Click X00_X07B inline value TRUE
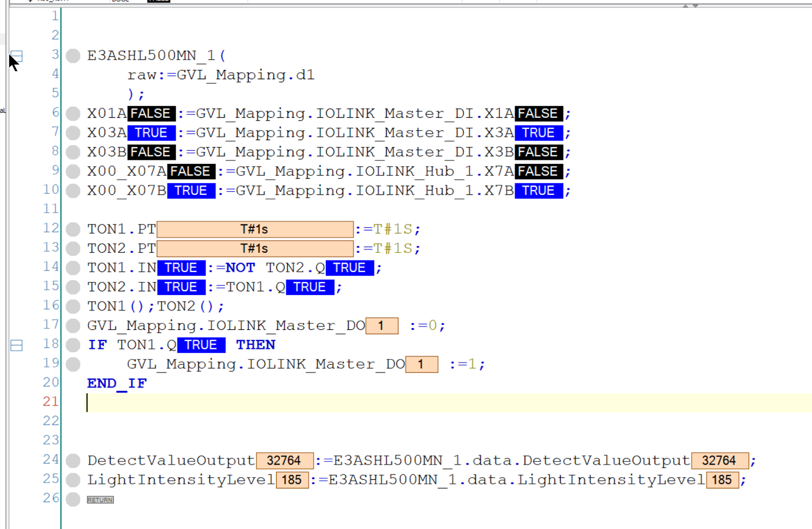812x529 pixels. 191,191
